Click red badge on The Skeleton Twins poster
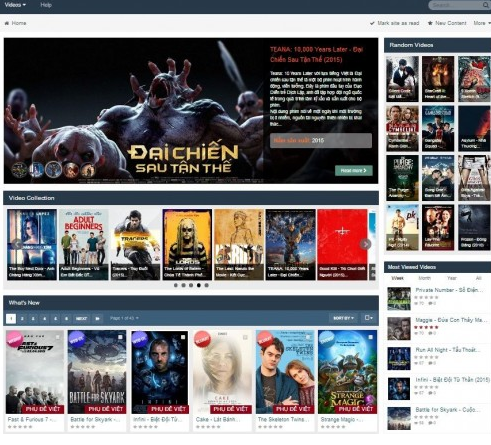 (264, 339)
